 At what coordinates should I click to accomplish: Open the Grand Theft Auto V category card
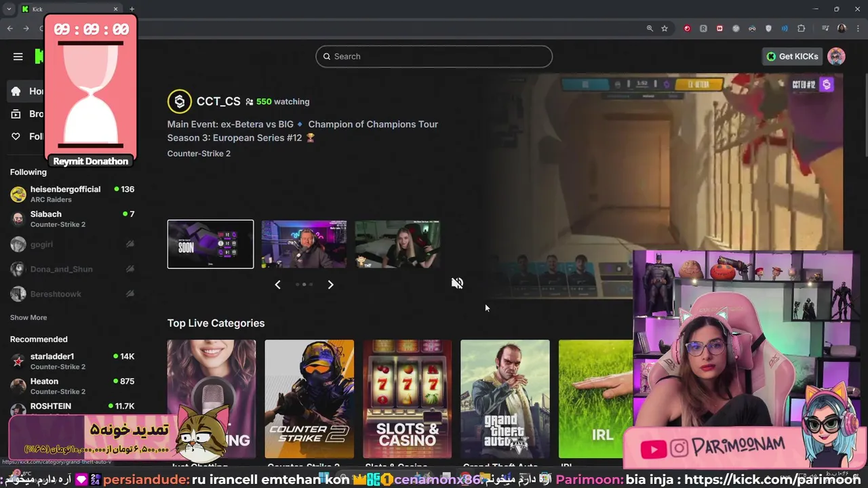(505, 399)
